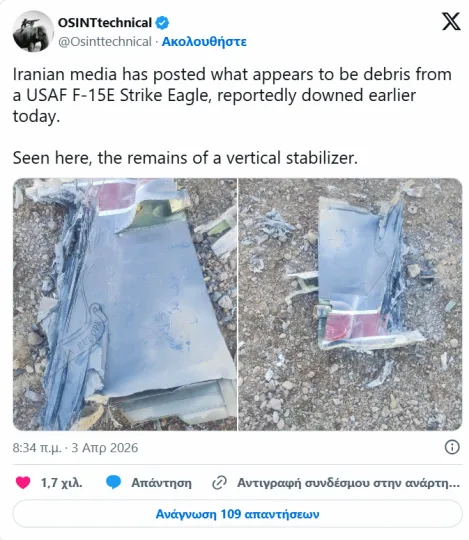Click Ακολουθήστε follow link
Image resolution: width=469 pixels, height=540 pixels.
coord(204,42)
